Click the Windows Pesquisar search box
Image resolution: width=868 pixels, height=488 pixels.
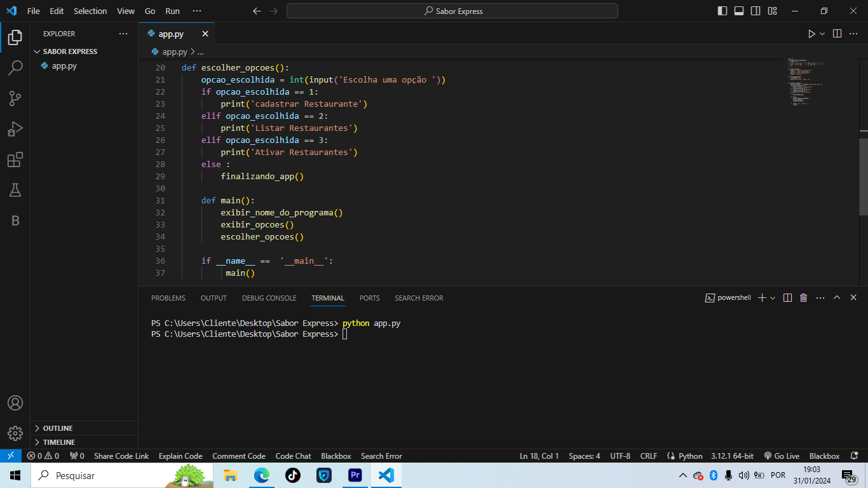121,475
